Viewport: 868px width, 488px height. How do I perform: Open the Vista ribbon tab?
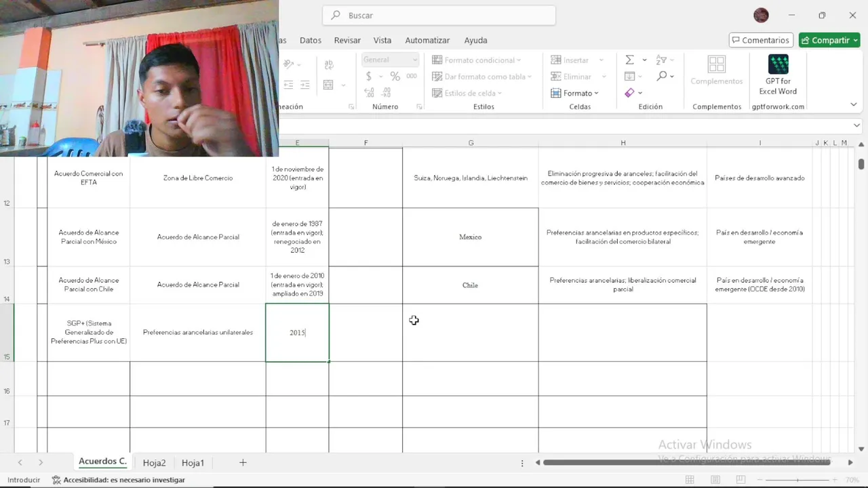(x=382, y=40)
